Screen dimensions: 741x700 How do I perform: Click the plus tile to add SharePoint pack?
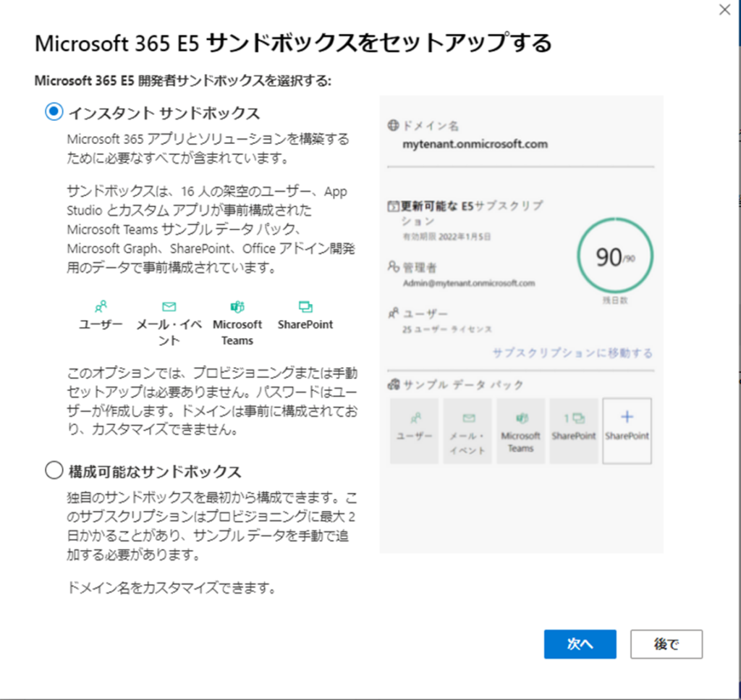click(x=627, y=431)
